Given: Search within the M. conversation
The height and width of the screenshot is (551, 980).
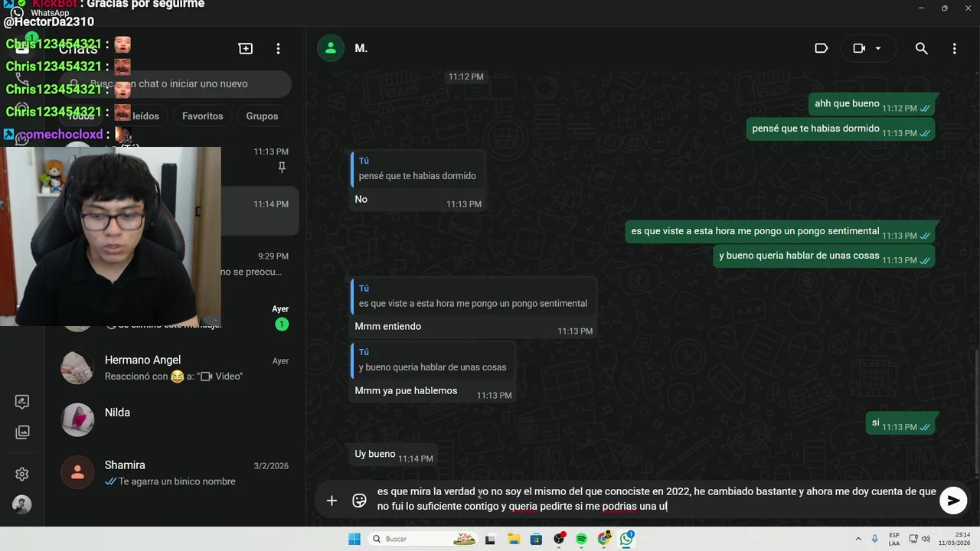Looking at the screenshot, I should pyautogui.click(x=922, y=48).
